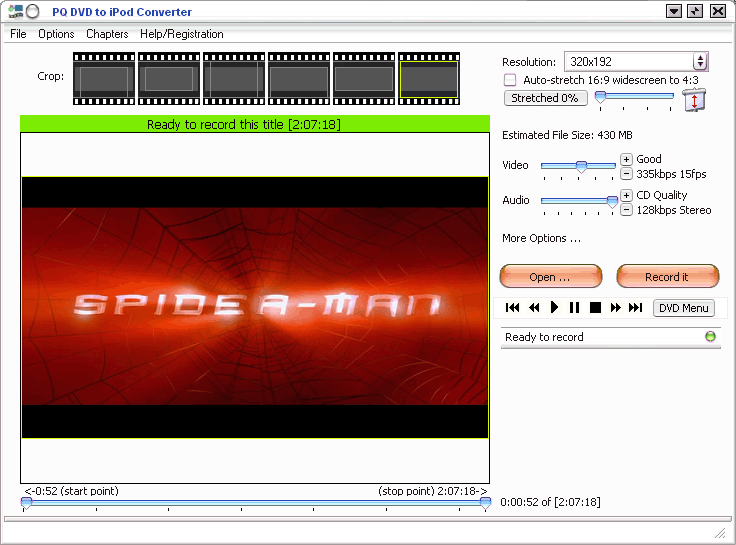Decrease audio quality with minus button
The height and width of the screenshot is (545, 736).
[x=626, y=210]
